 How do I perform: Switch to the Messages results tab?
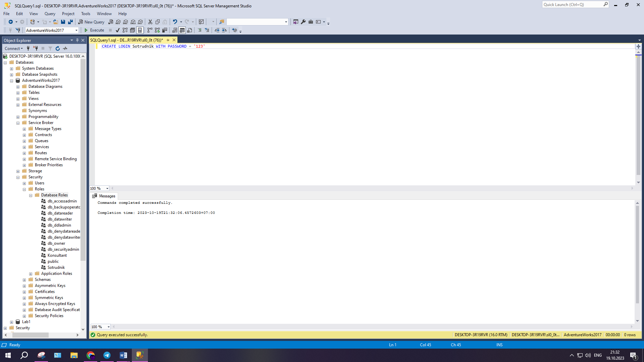click(104, 196)
